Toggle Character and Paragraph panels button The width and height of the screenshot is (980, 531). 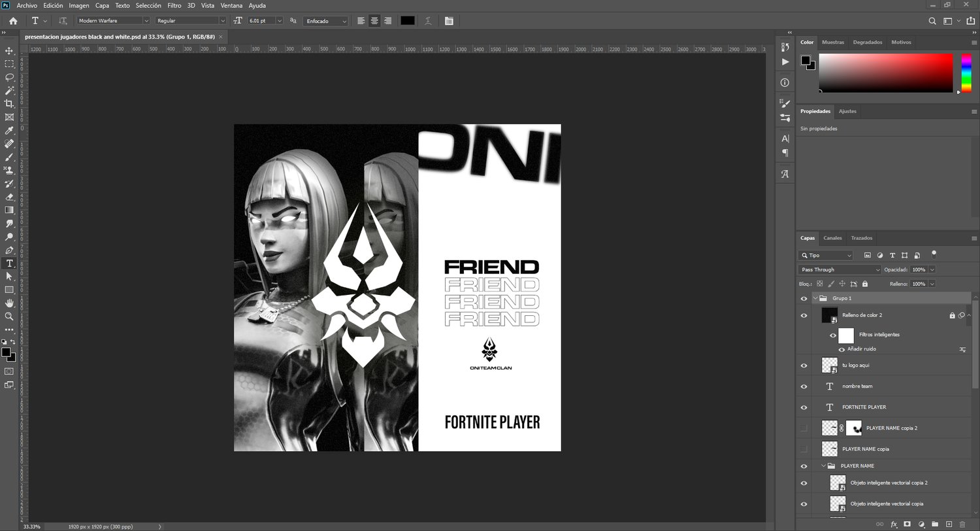click(x=449, y=21)
